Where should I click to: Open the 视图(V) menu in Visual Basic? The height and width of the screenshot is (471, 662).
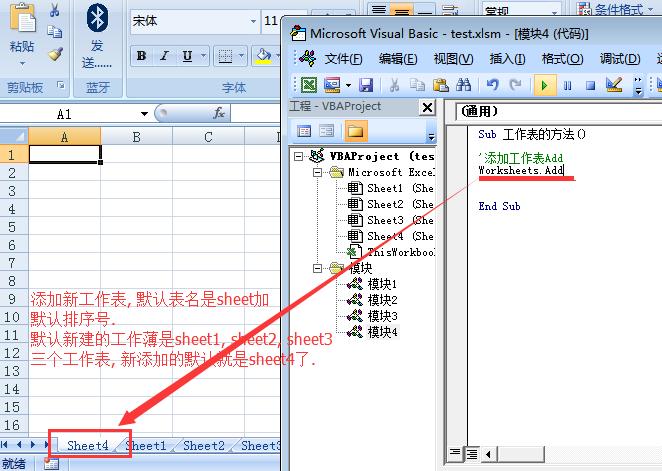click(x=453, y=59)
